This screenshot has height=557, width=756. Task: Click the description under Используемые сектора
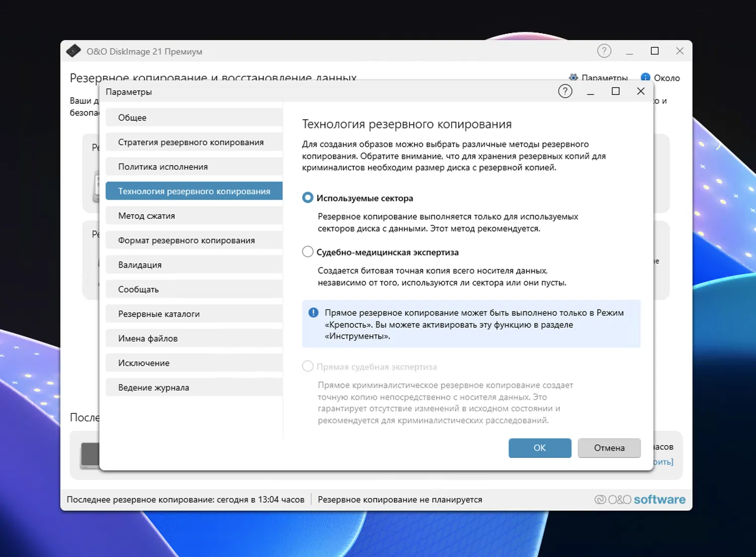[x=448, y=222]
